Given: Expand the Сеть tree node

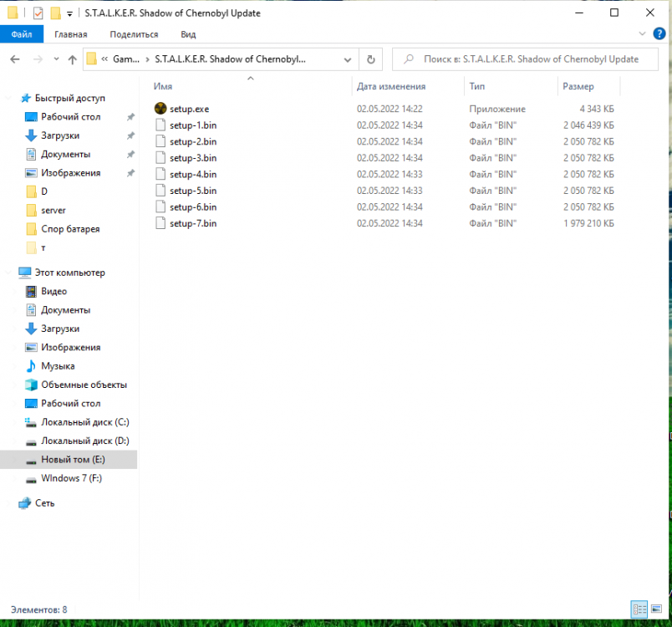Looking at the screenshot, I should pos(8,503).
